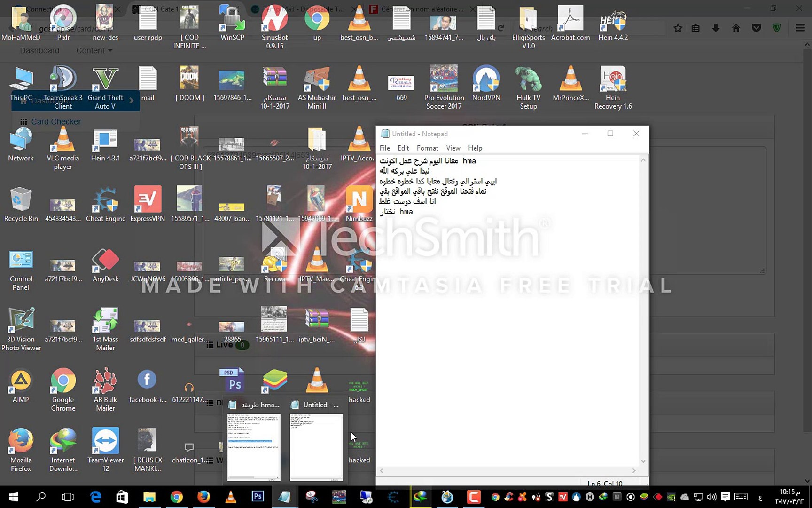Viewport: 812px width, 508px height.
Task: Select the Network desktop icon
Action: coord(21,144)
